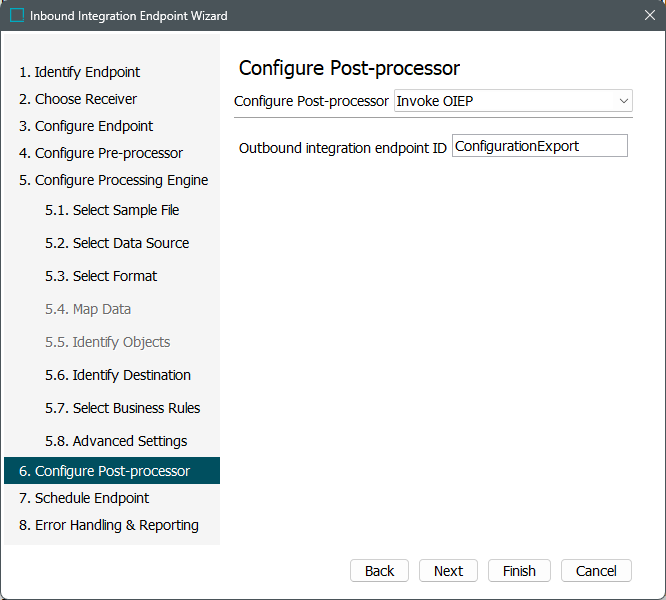
Task: Select step 2 Choose Receiver
Action: pos(78,99)
